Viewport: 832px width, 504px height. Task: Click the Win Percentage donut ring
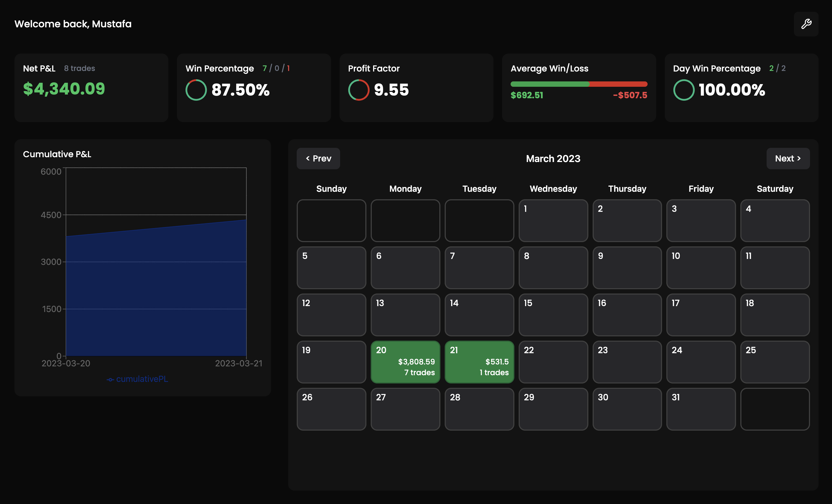coord(196,90)
